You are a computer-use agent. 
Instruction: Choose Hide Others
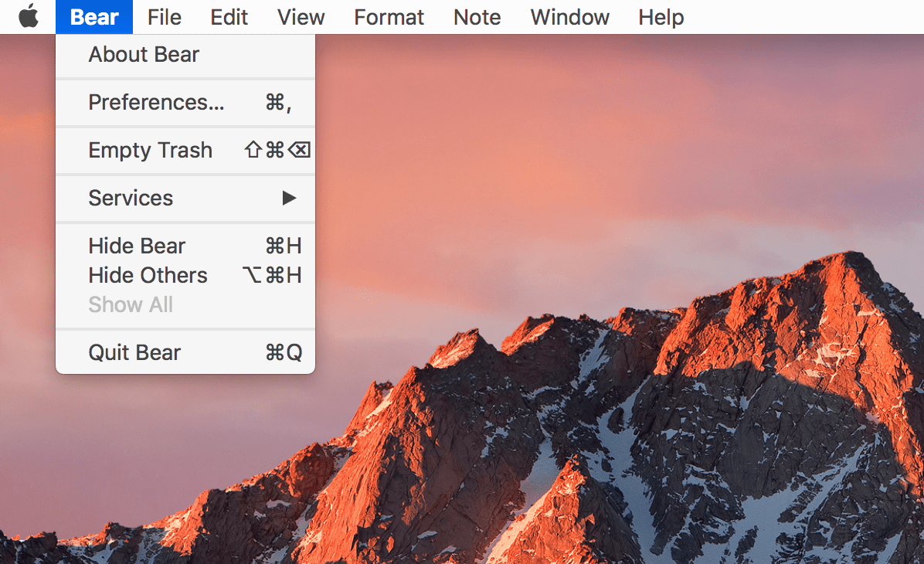tap(148, 276)
